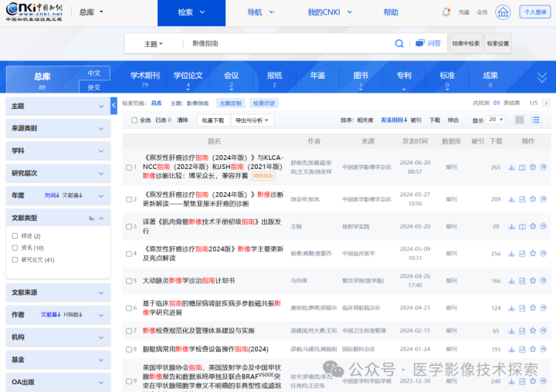Switch to grid detail view icon
The image size is (556, 392).
point(520,120)
